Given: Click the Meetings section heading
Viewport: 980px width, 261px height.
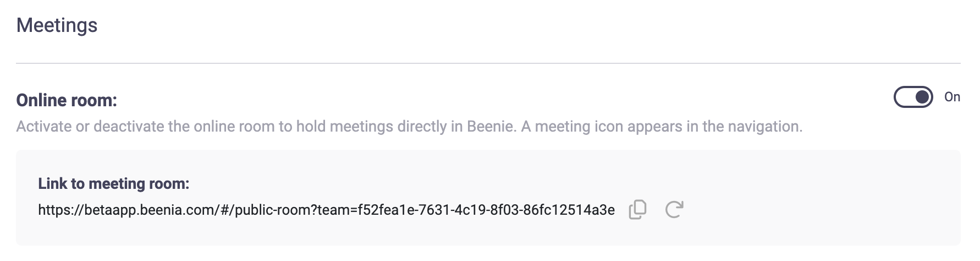Looking at the screenshot, I should [x=57, y=25].
